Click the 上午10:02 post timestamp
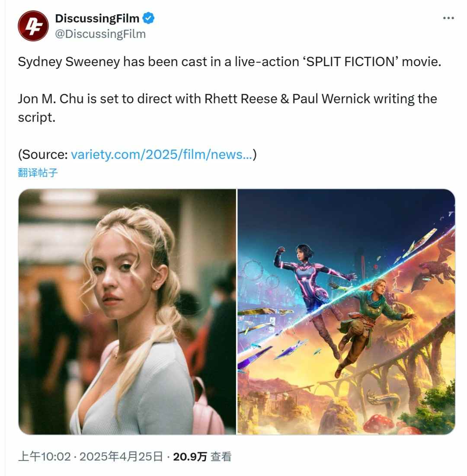The width and height of the screenshot is (467, 476). coord(45,456)
